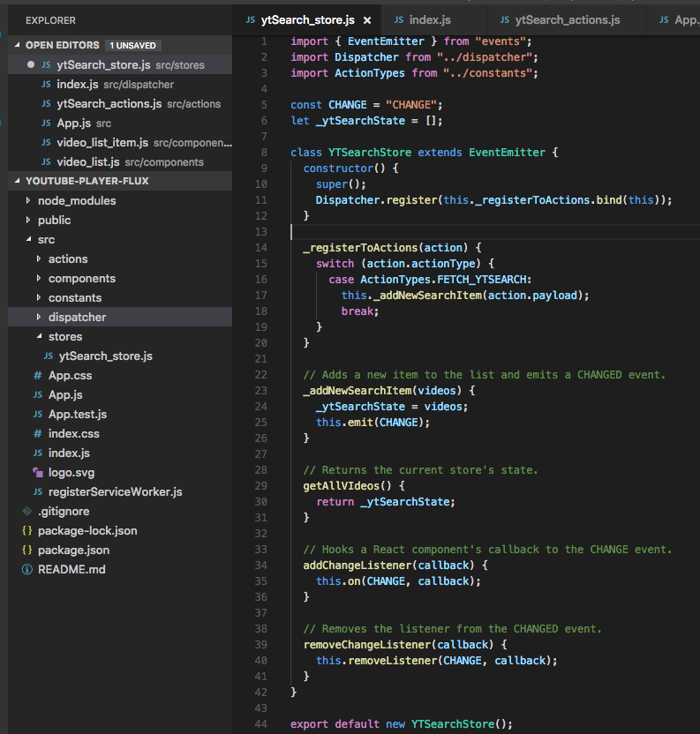Click JS icon on ytSearch_actions.js tab

tap(505, 19)
